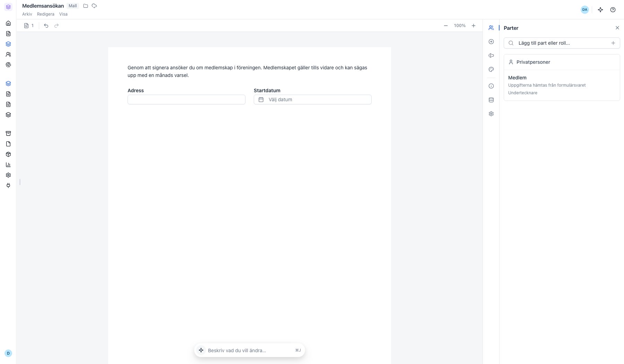Click the black stacked layers sidebar icon

click(8, 115)
